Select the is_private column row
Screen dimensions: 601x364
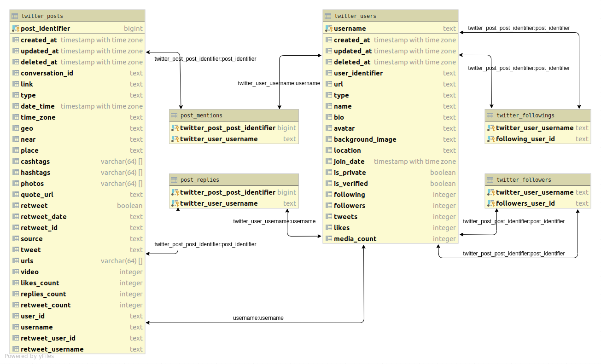391,173
